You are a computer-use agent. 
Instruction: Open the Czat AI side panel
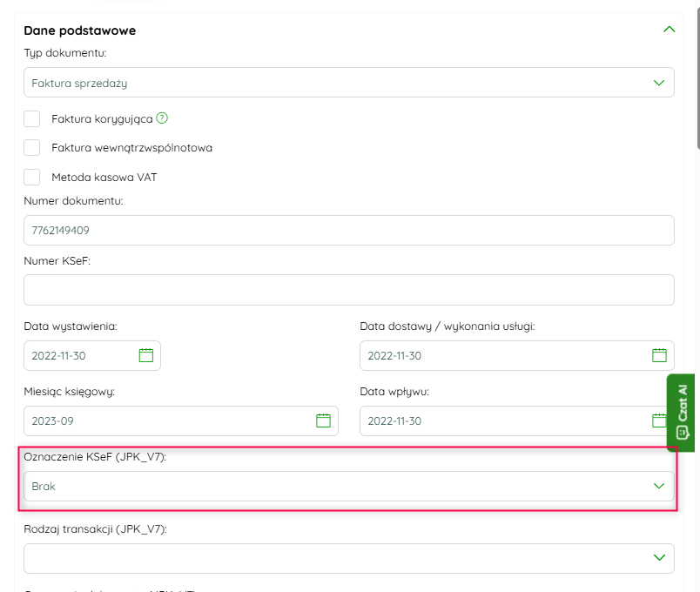coord(681,412)
